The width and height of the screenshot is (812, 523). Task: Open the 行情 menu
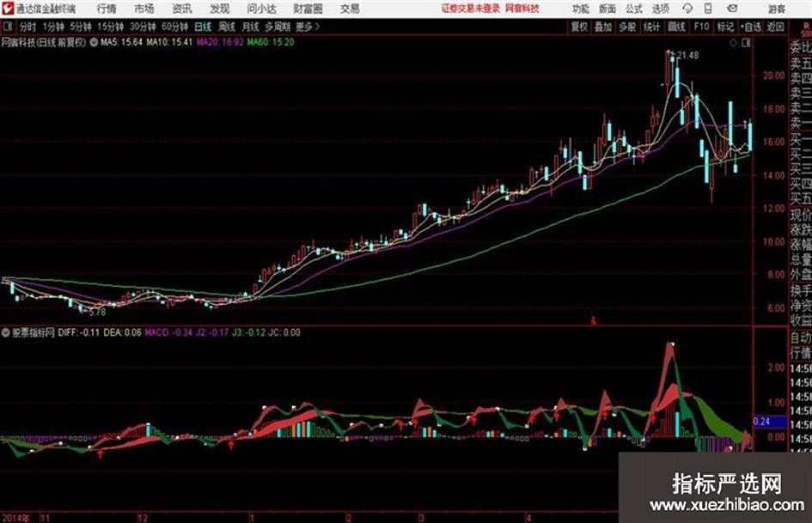click(107, 9)
